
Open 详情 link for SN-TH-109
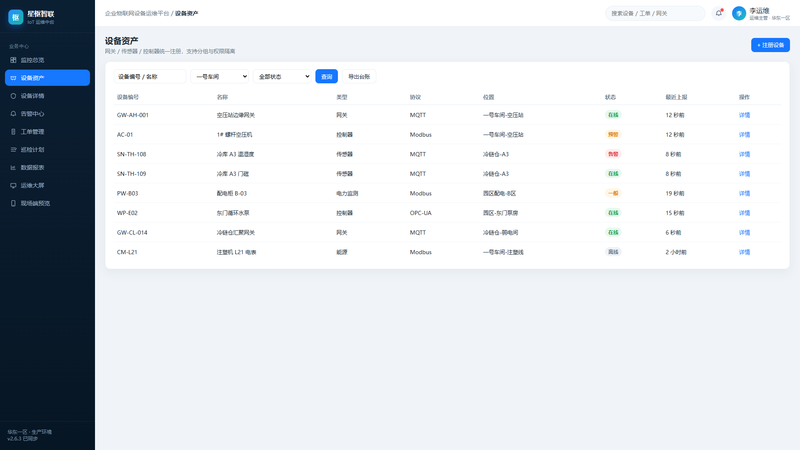pyautogui.click(x=744, y=173)
